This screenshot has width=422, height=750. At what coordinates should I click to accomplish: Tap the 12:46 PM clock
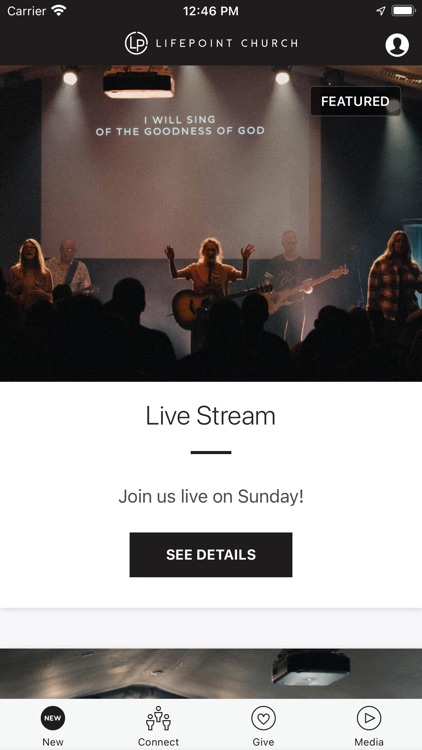click(211, 11)
